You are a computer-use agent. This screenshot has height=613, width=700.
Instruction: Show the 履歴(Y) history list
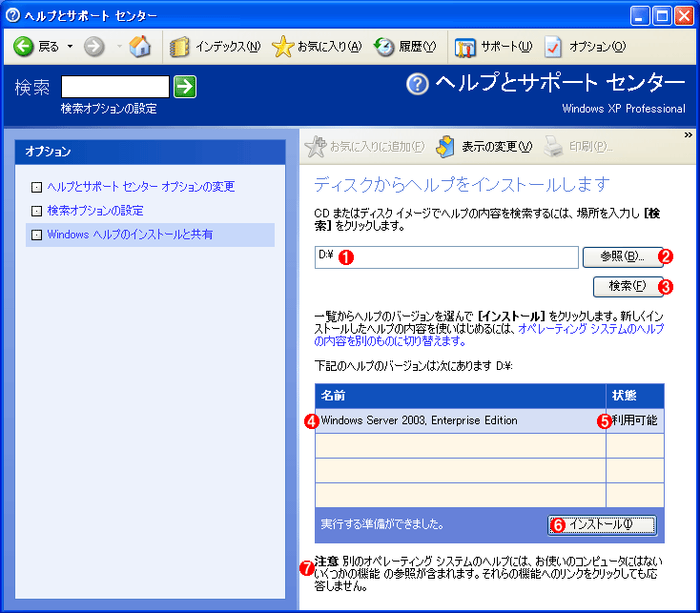click(x=405, y=47)
